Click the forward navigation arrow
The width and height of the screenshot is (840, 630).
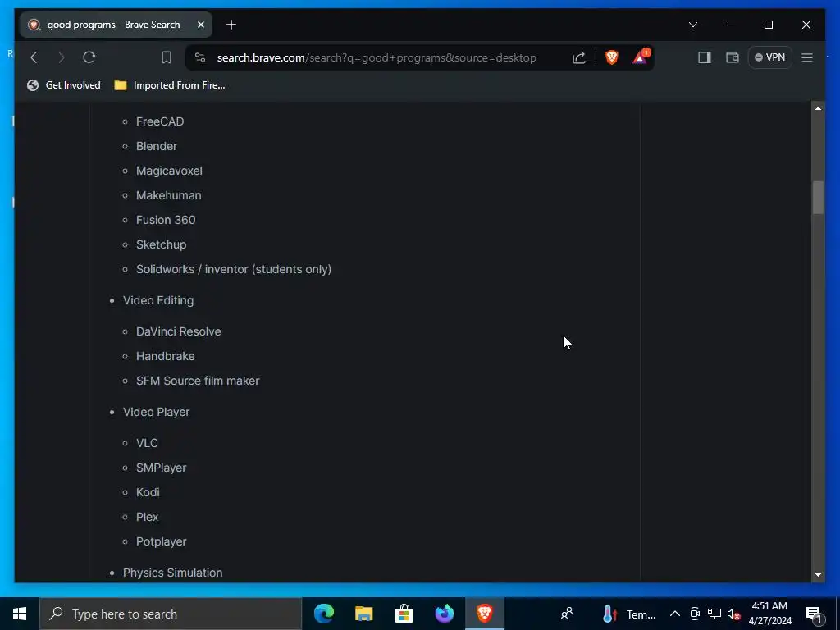coord(61,57)
